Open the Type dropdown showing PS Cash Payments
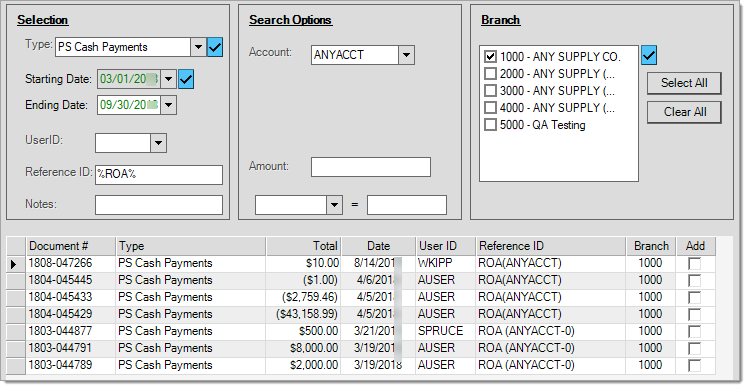Viewport: 747px width, 388px height. pos(198,47)
